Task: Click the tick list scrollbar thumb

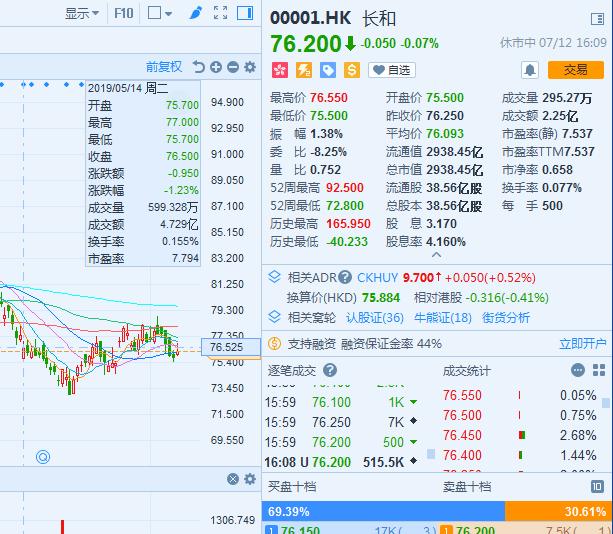Action: coord(431,454)
